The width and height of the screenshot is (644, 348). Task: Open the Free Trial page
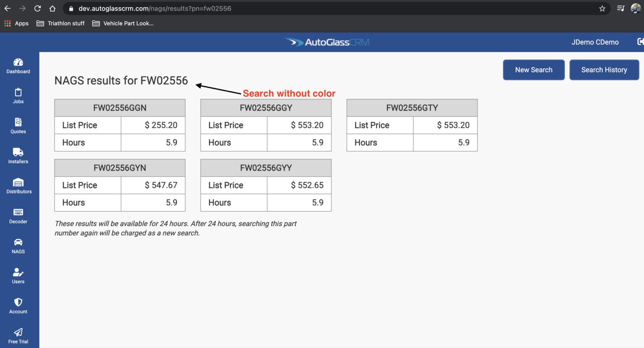click(x=18, y=336)
